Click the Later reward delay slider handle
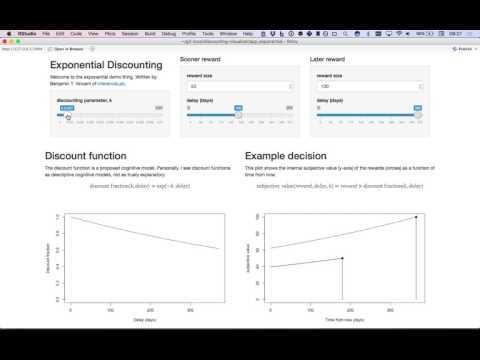 click(x=418, y=115)
